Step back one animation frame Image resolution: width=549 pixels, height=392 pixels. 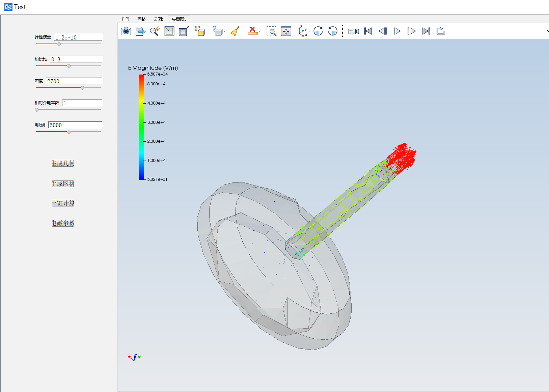coord(383,31)
